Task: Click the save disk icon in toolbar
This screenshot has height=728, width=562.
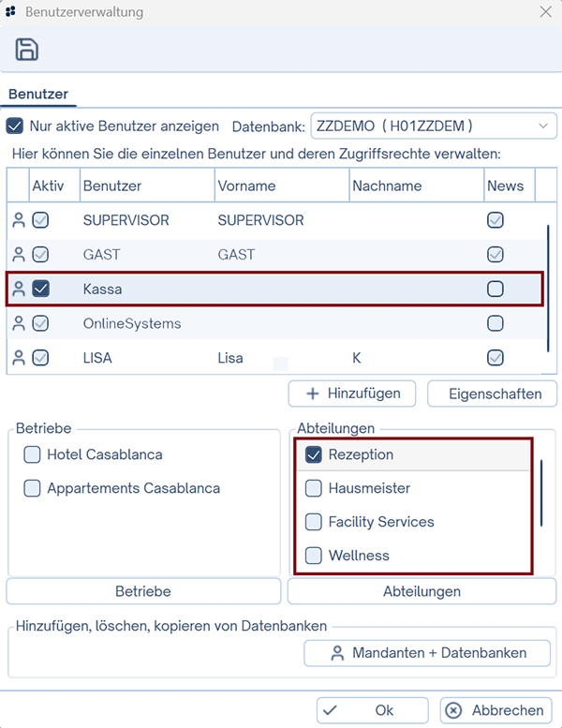Action: (27, 50)
